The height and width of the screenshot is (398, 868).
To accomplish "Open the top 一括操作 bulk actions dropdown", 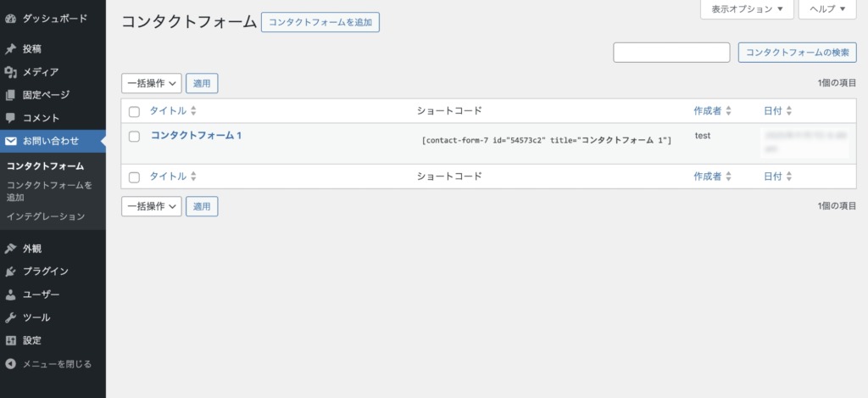I will coord(152,83).
